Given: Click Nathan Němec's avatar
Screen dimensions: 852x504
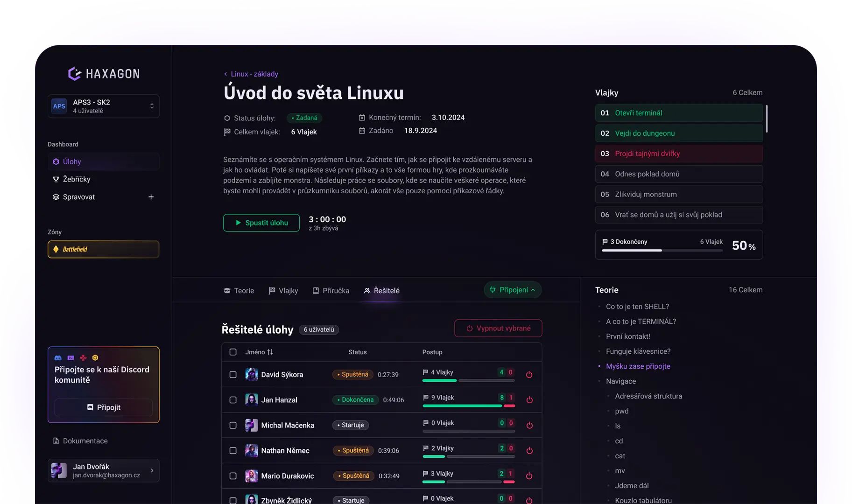Looking at the screenshot, I should [x=252, y=450].
